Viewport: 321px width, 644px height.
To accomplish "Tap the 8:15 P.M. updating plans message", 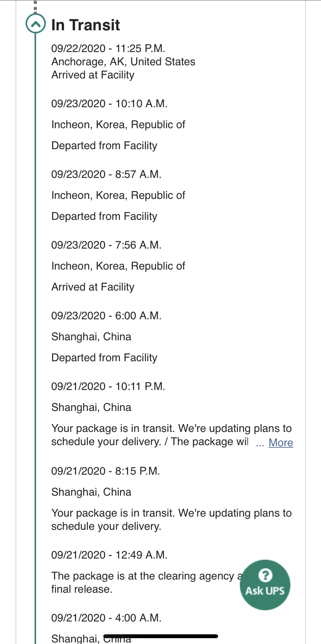I will 171,520.
